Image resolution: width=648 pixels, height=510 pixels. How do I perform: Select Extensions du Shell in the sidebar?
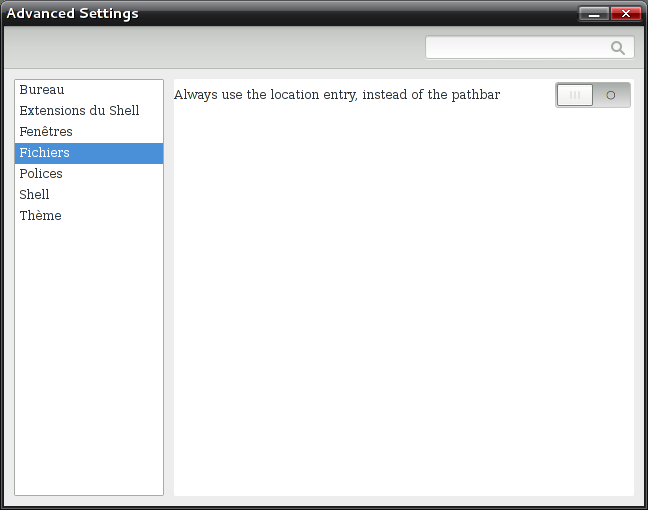pyautogui.click(x=79, y=111)
